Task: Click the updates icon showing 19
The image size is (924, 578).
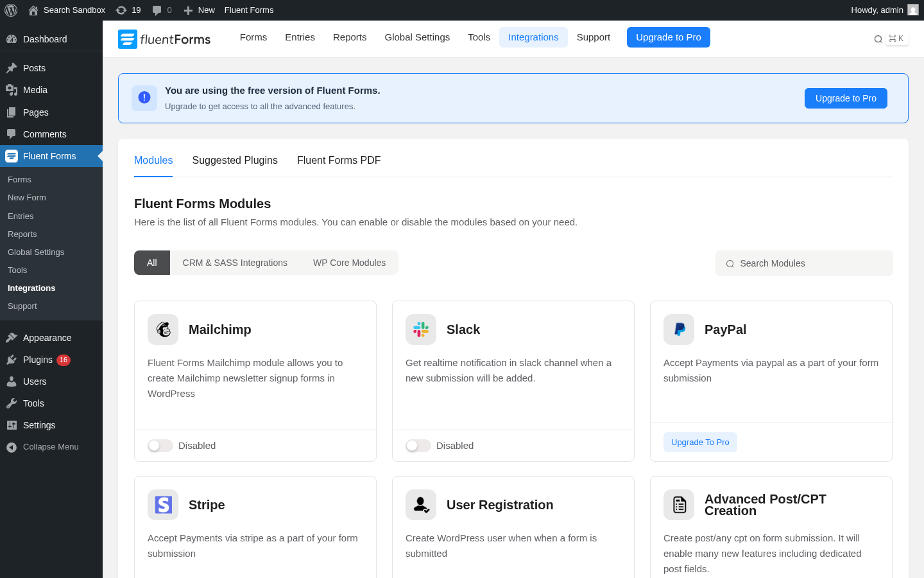Action: (x=121, y=10)
